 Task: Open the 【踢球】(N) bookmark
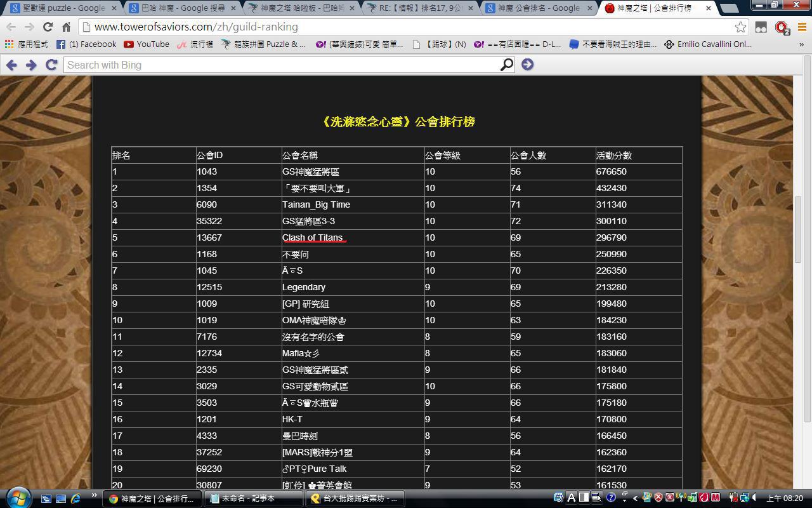(x=439, y=44)
